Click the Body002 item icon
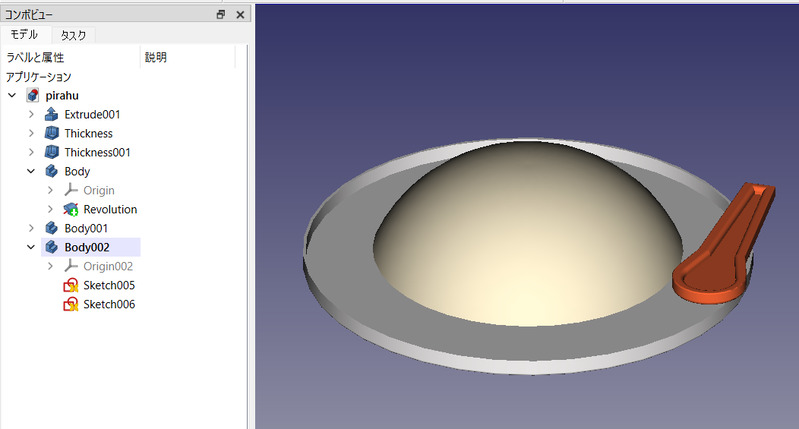 click(51, 247)
